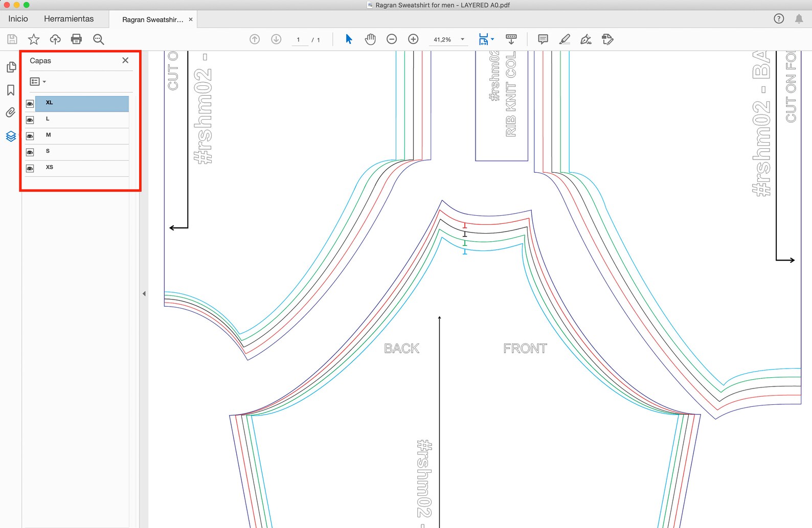
Task: Hide the S layer eye icon
Action: point(30,152)
